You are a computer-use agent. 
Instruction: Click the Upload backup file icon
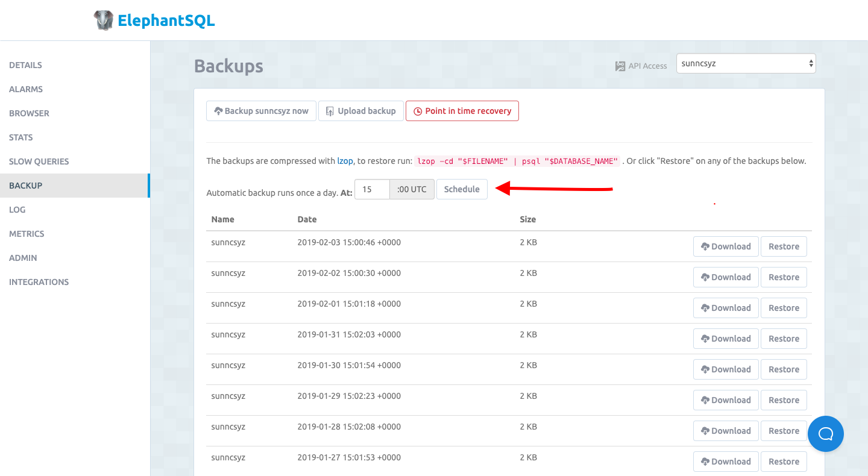point(330,111)
